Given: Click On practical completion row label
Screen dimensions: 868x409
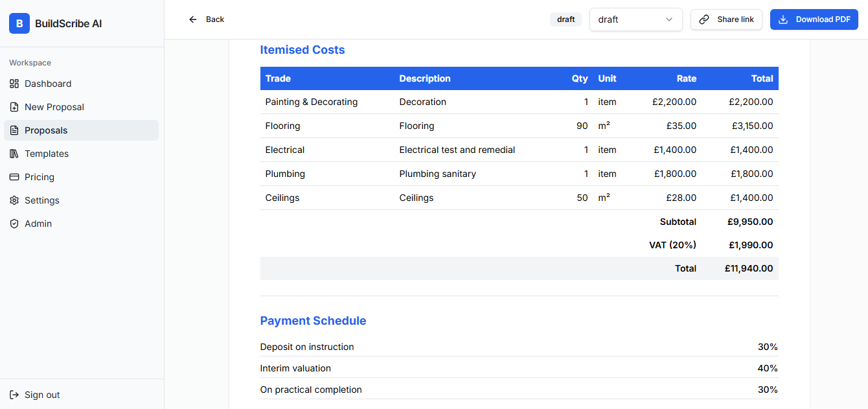Looking at the screenshot, I should pyautogui.click(x=311, y=390).
